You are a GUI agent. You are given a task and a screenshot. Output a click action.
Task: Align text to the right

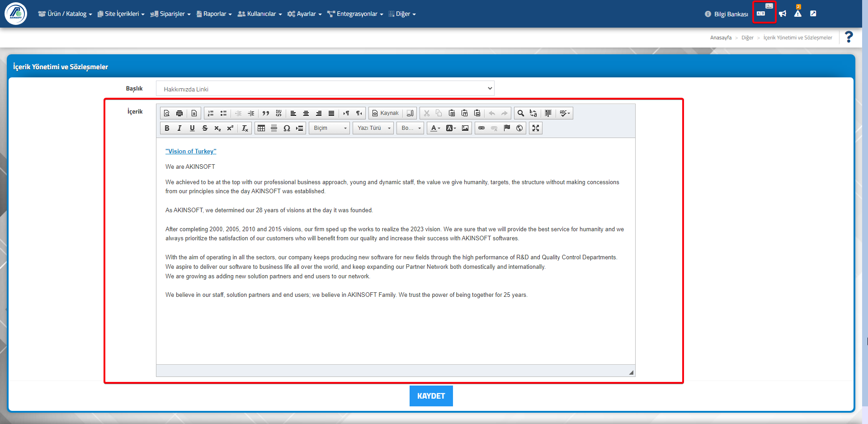click(x=319, y=113)
